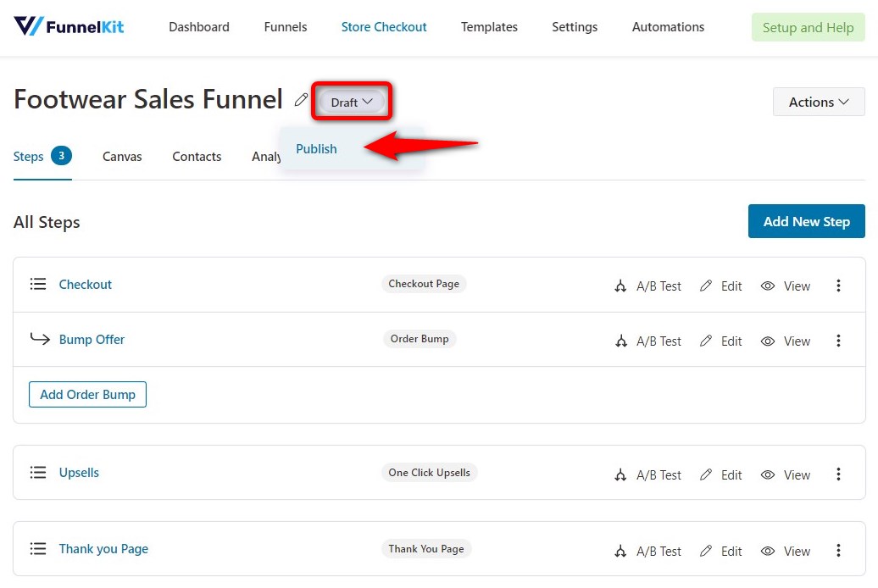
Task: Click the Footwear Sales Funnel title
Action: (147, 100)
